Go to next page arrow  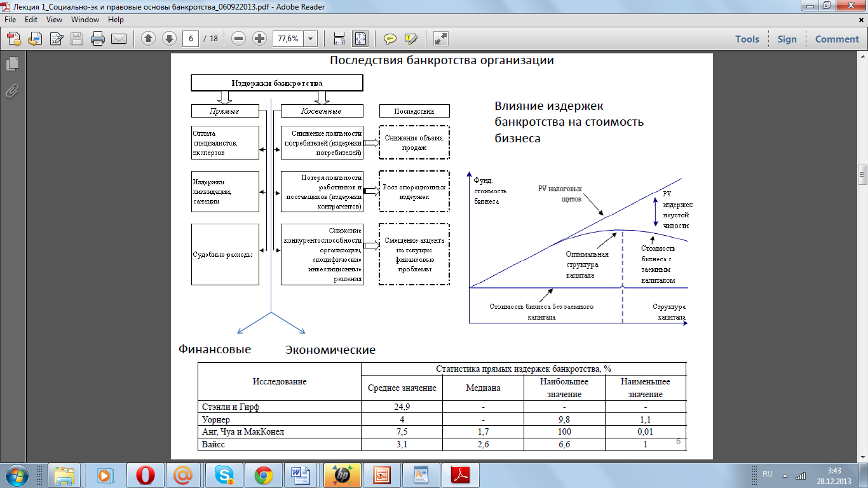click(169, 39)
